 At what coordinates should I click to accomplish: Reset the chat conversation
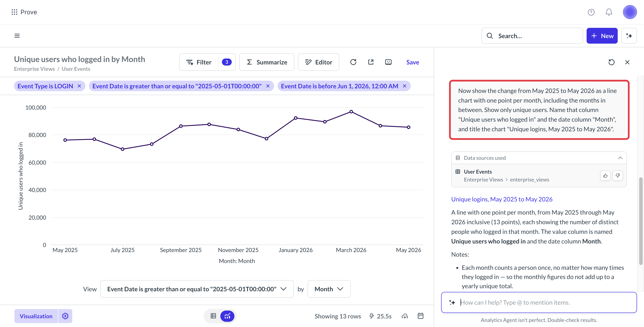pos(611,62)
